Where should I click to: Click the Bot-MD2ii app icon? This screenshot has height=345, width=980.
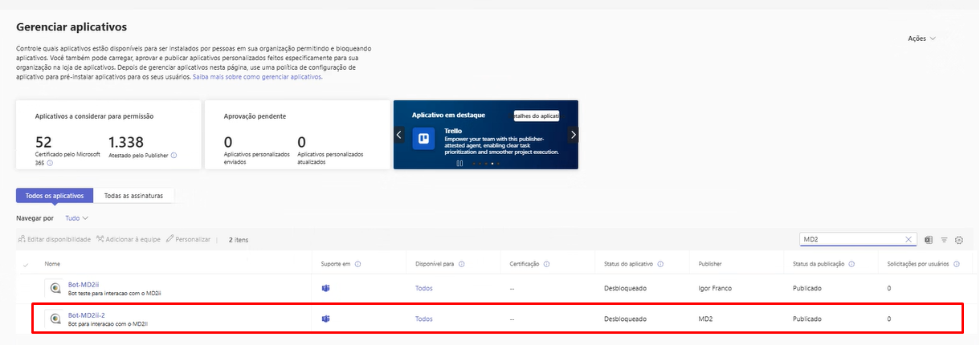click(55, 288)
